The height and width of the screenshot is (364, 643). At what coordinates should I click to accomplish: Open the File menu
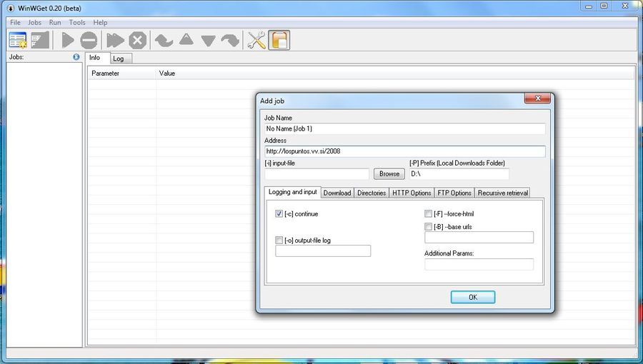click(15, 23)
